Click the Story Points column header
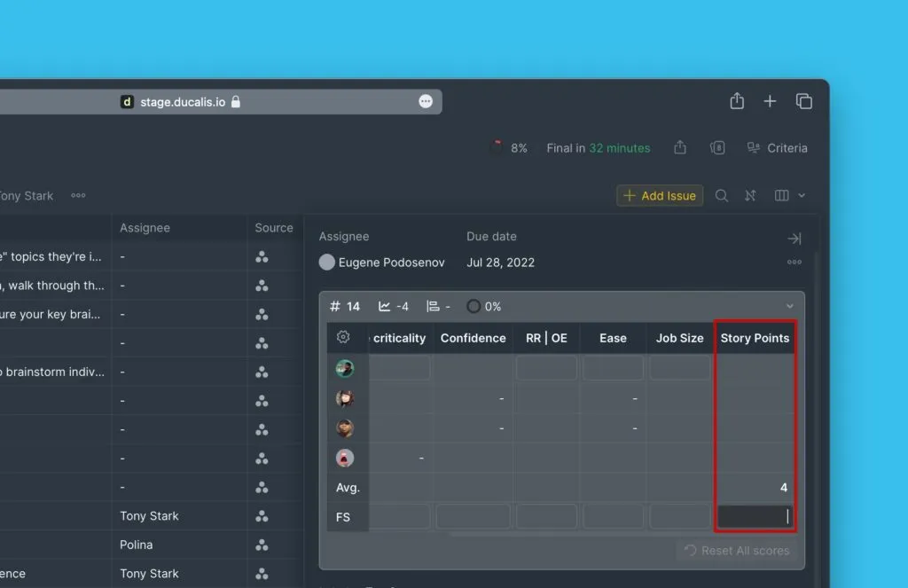This screenshot has height=588, width=908. (x=755, y=338)
